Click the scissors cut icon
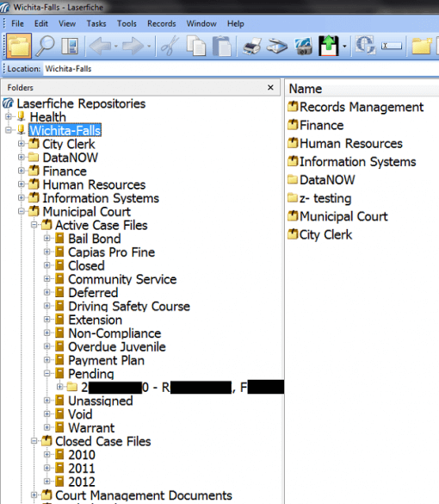Screen dimensions: 439x504 170,46
